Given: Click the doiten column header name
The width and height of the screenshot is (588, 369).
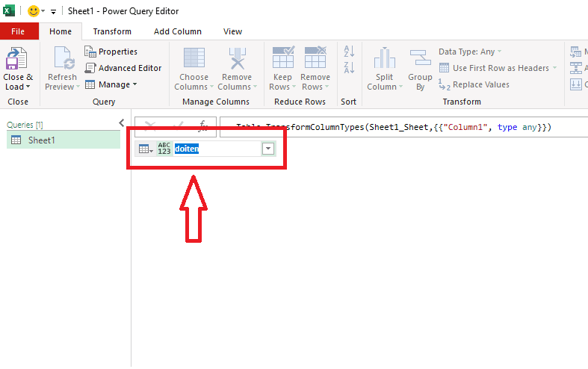Looking at the screenshot, I should pyautogui.click(x=187, y=149).
